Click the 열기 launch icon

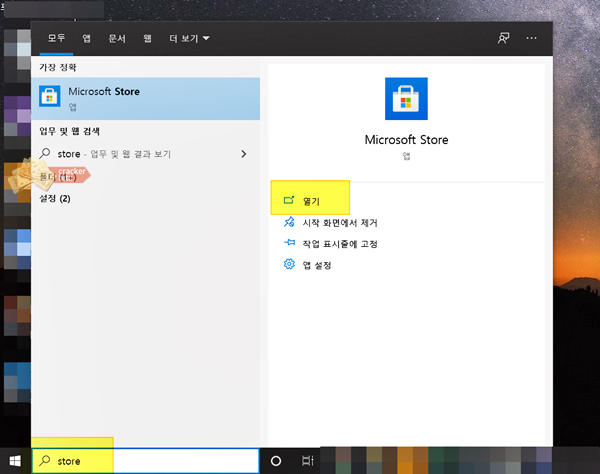[289, 200]
